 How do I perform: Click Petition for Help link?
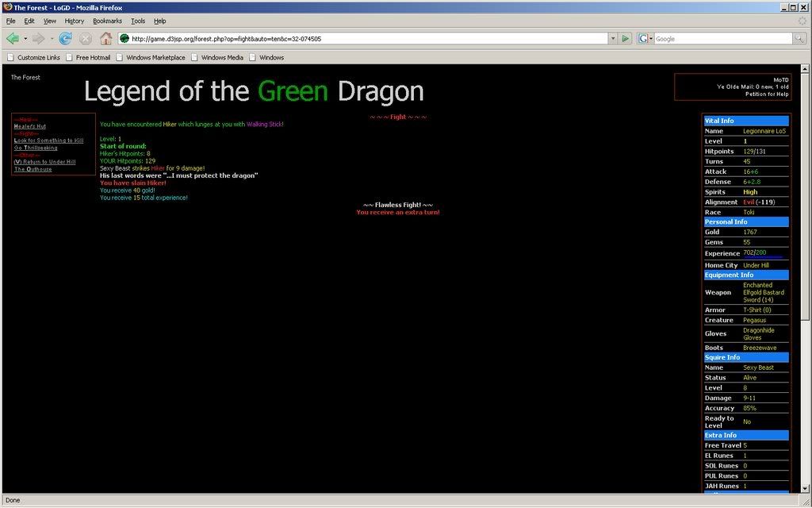click(766, 94)
